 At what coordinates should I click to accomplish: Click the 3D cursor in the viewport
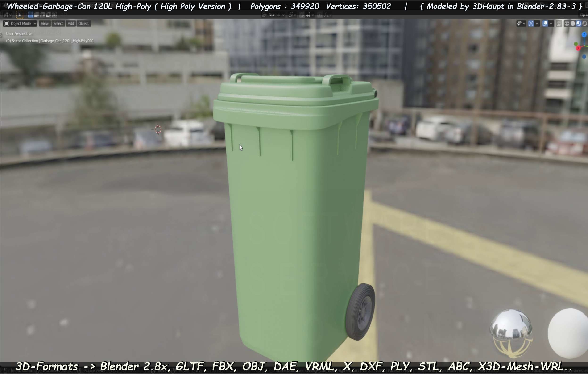158,129
